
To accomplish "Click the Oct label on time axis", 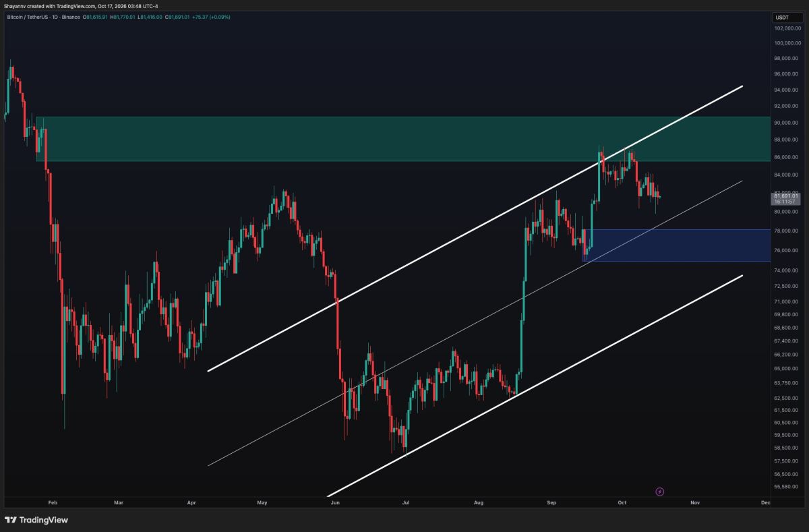I will coord(622,502).
